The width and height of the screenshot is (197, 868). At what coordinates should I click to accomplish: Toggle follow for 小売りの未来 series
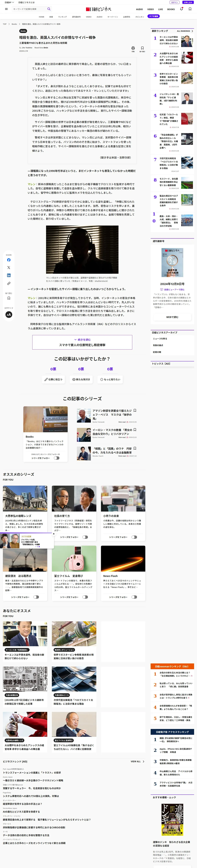coord(134,537)
